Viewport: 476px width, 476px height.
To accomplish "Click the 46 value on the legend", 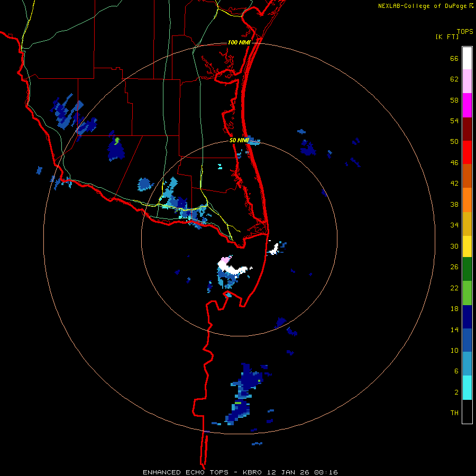I will click(x=454, y=163).
